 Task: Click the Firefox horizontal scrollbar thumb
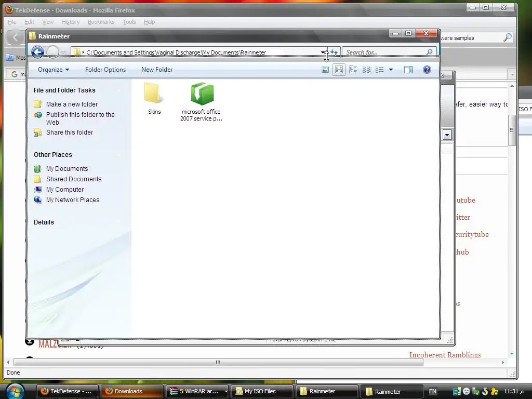219,362
